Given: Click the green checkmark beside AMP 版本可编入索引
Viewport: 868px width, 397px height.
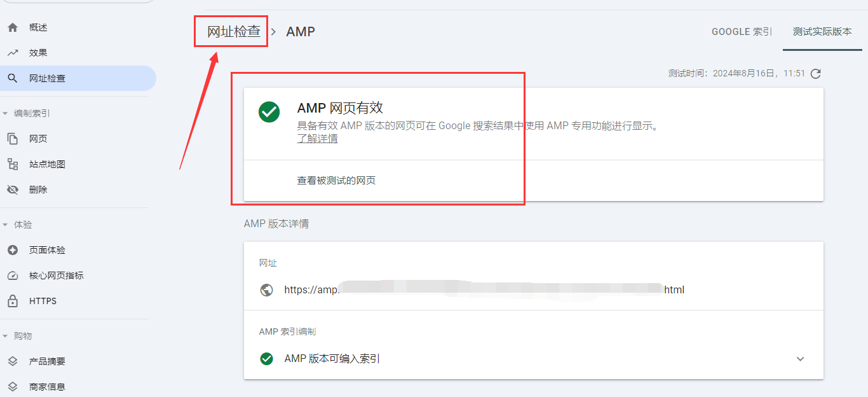Looking at the screenshot, I should (x=267, y=359).
